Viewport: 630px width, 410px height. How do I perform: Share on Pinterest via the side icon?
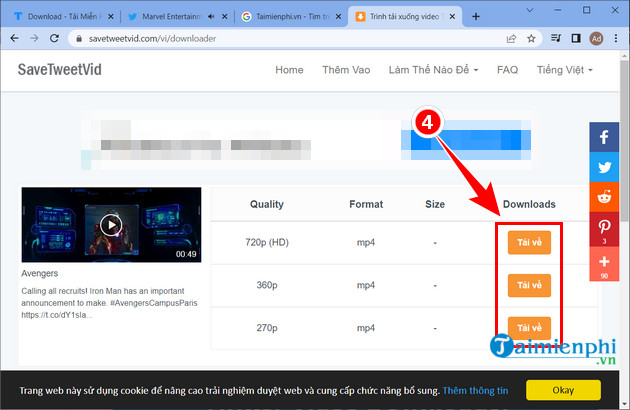604,229
